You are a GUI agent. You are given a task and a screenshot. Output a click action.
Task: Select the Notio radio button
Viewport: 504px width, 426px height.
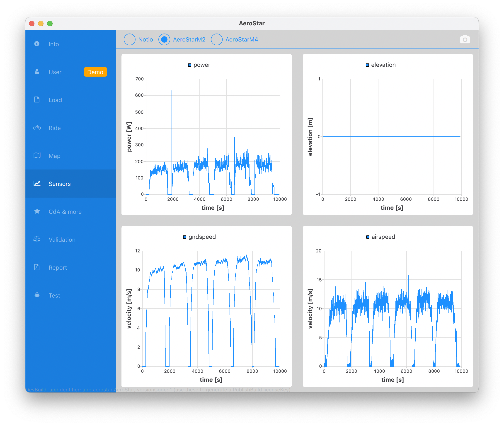click(x=130, y=39)
